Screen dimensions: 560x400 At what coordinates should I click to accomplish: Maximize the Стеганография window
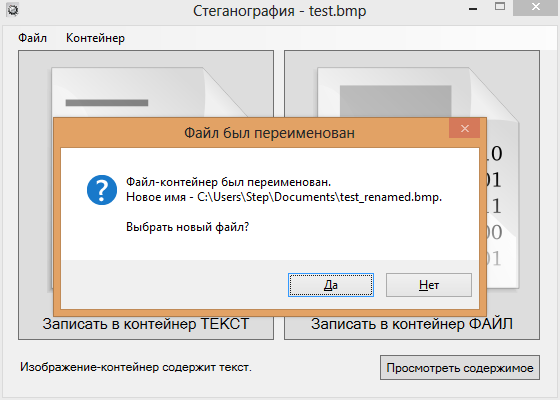coord(500,6)
